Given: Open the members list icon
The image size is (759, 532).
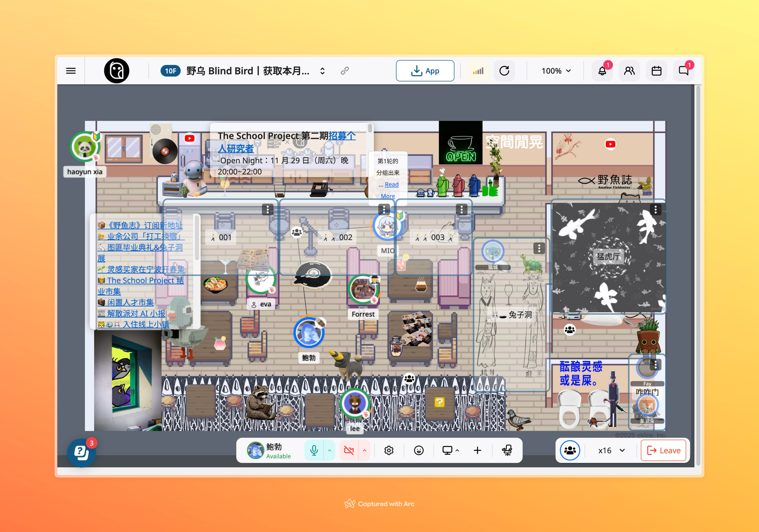Looking at the screenshot, I should 629,71.
